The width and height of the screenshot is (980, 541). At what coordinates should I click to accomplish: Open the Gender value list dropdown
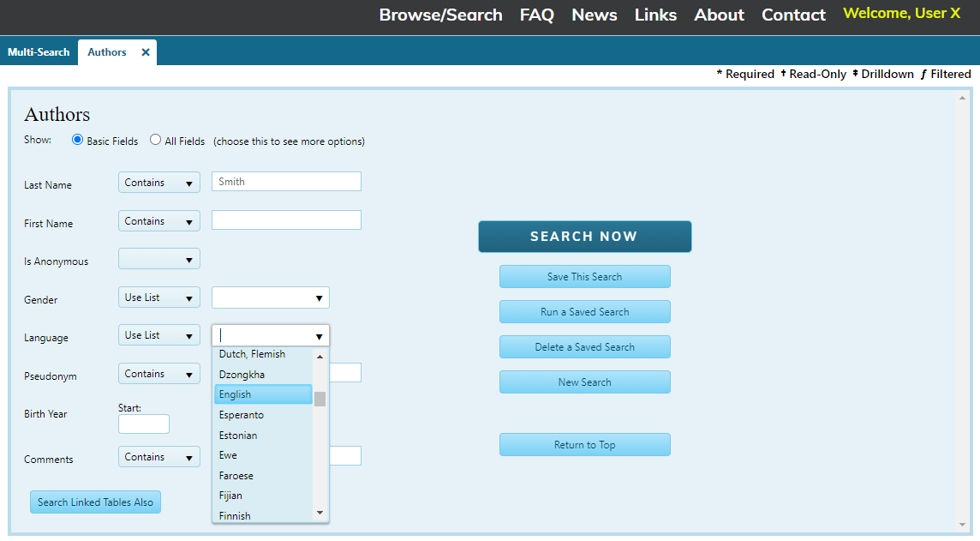[270, 298]
